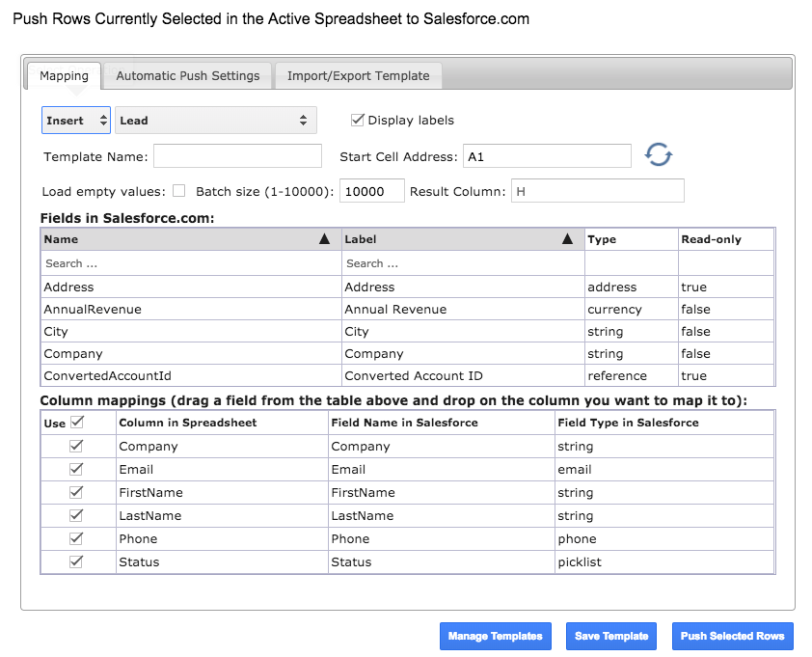812x657 pixels.
Task: Click the email field type cell
Action: pos(664,470)
